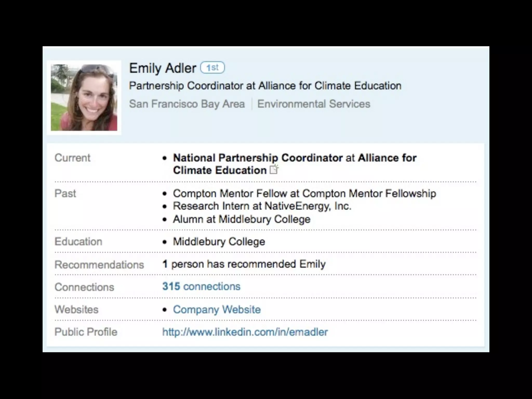Click Alumn at Middlebury College entry
Screen dimensions: 532x399
point(242,219)
